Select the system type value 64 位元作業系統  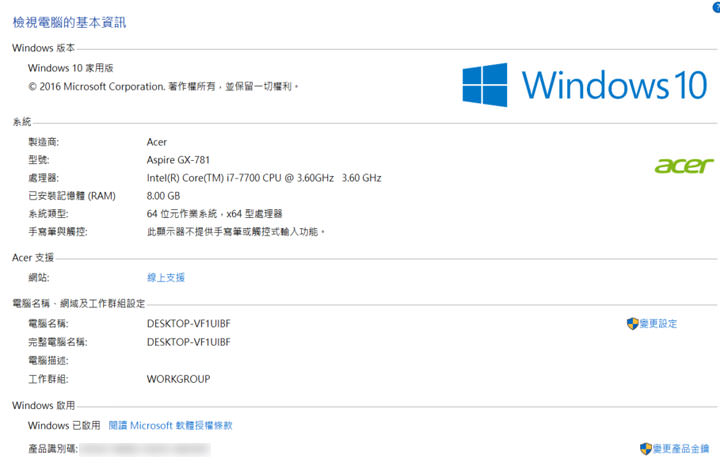click(x=214, y=213)
